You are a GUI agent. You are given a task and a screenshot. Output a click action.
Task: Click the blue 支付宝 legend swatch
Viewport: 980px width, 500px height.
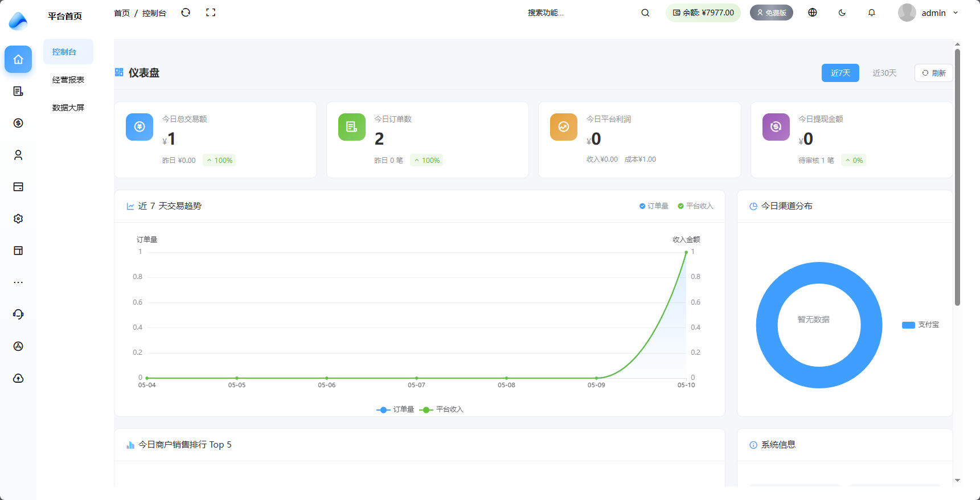(908, 325)
